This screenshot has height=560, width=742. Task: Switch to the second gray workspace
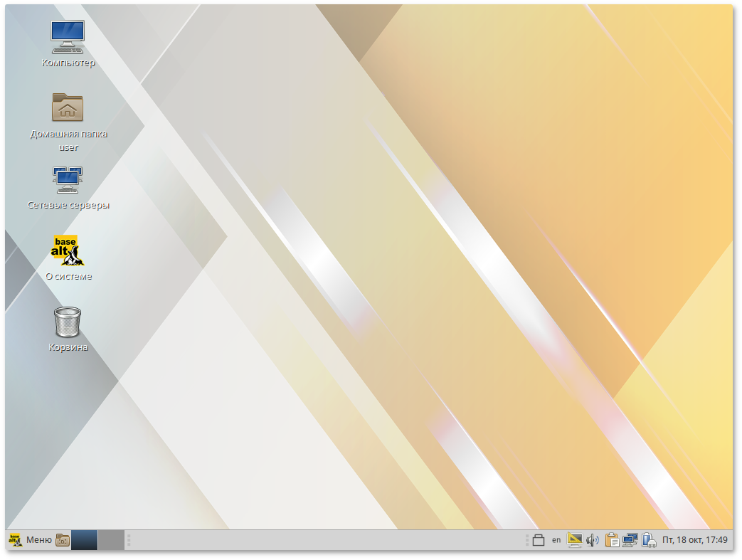pos(110,540)
